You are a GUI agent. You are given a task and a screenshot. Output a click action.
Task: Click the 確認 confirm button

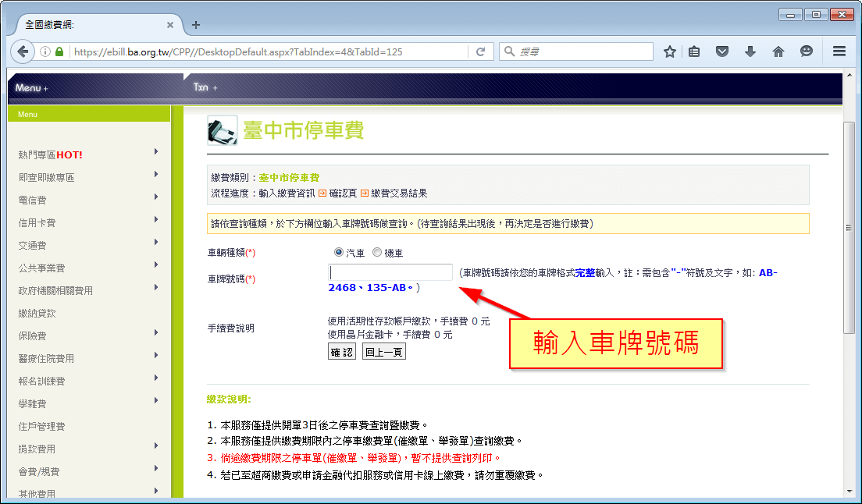click(342, 352)
